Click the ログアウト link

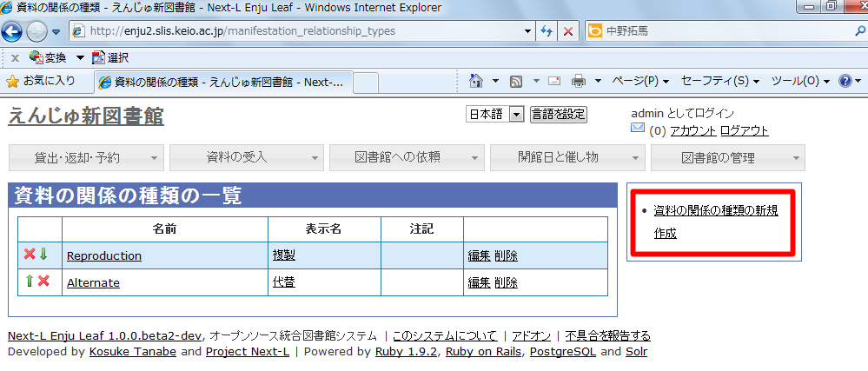[x=744, y=131]
